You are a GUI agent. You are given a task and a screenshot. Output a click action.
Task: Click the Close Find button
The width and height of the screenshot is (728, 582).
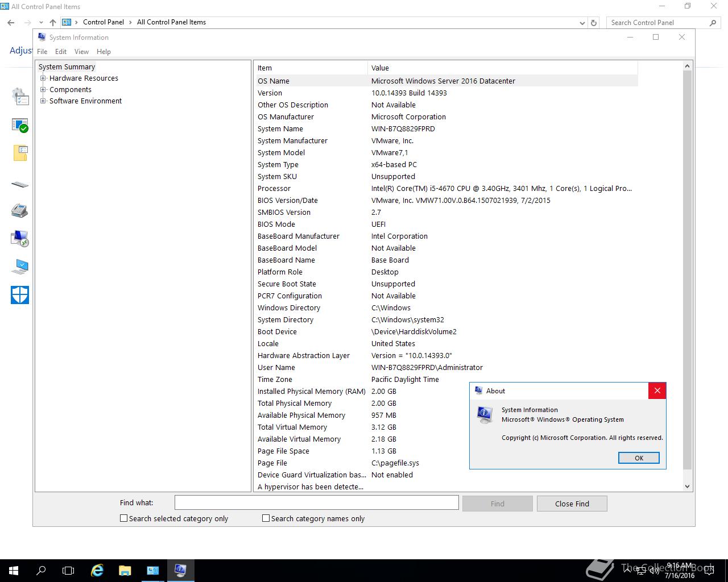[572, 504]
